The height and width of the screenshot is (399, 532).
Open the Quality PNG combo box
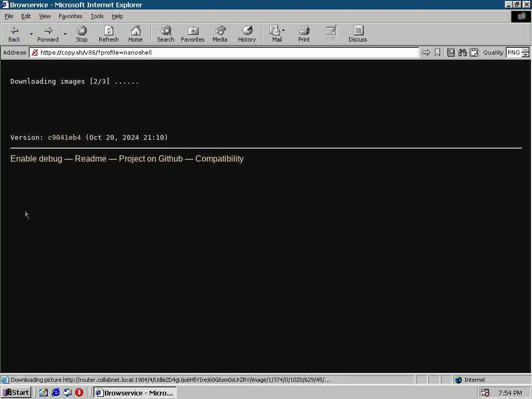517,52
